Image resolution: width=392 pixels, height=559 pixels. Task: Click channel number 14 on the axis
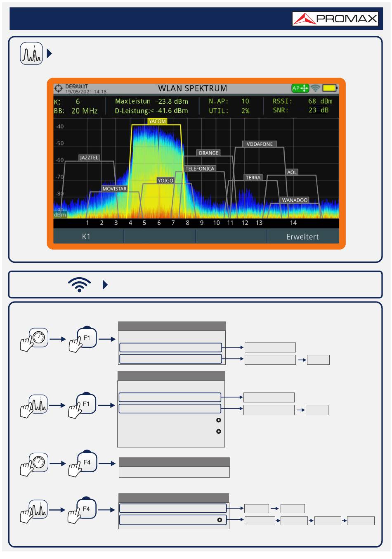coord(293,223)
